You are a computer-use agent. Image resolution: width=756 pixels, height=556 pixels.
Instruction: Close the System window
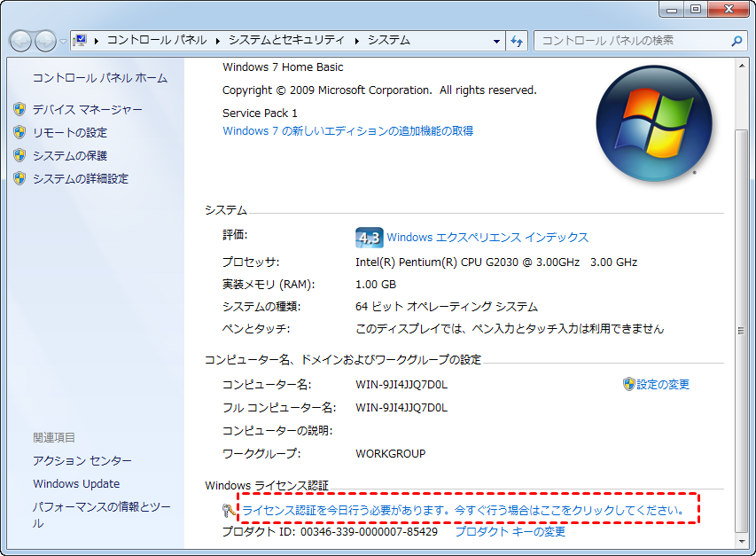[x=729, y=9]
